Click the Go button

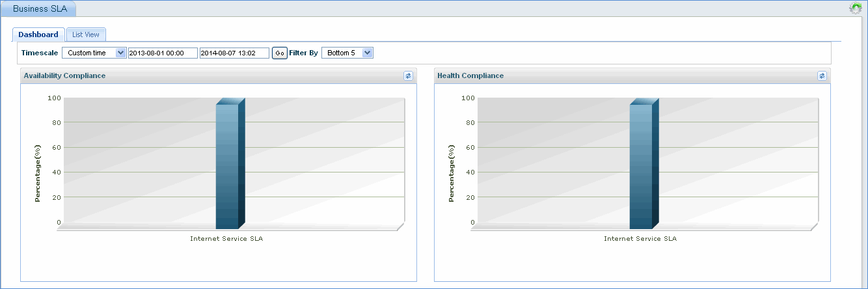tap(280, 53)
